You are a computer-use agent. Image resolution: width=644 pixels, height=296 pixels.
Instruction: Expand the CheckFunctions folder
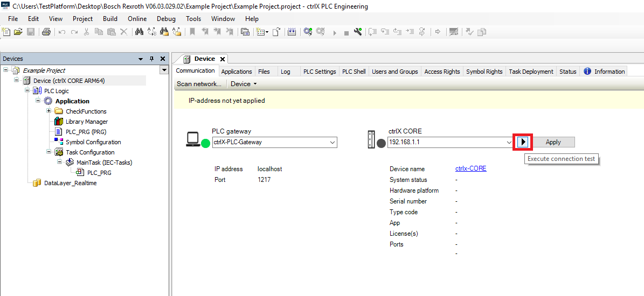49,111
